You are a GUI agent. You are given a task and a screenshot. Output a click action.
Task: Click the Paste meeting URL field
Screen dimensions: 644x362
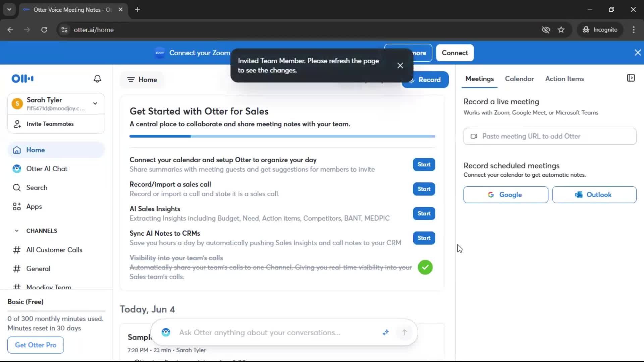[550, 136]
